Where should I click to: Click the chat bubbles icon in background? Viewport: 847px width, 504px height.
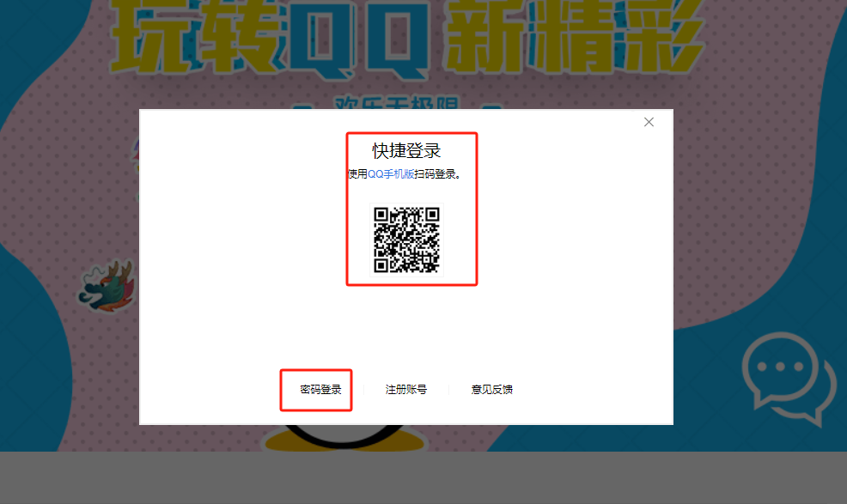(789, 379)
